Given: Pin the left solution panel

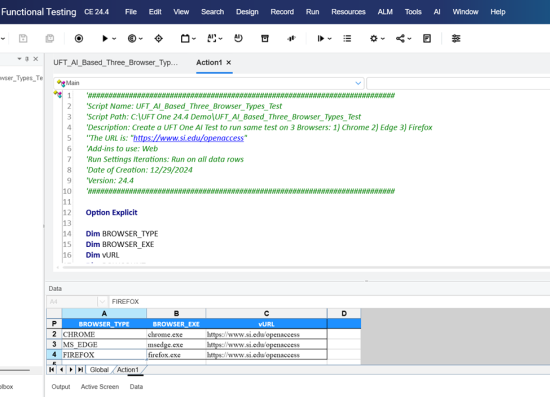Looking at the screenshot, I should (27, 59).
